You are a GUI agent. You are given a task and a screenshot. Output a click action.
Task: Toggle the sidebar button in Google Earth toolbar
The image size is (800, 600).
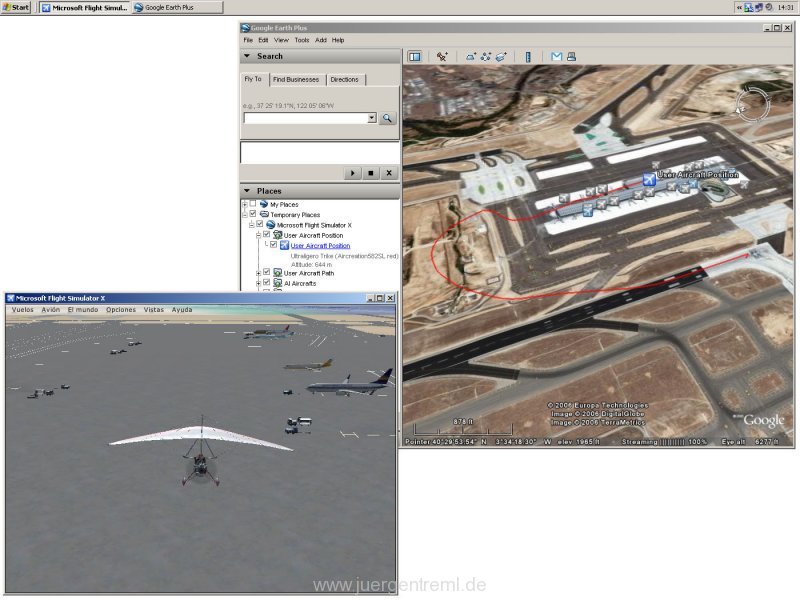click(415, 57)
